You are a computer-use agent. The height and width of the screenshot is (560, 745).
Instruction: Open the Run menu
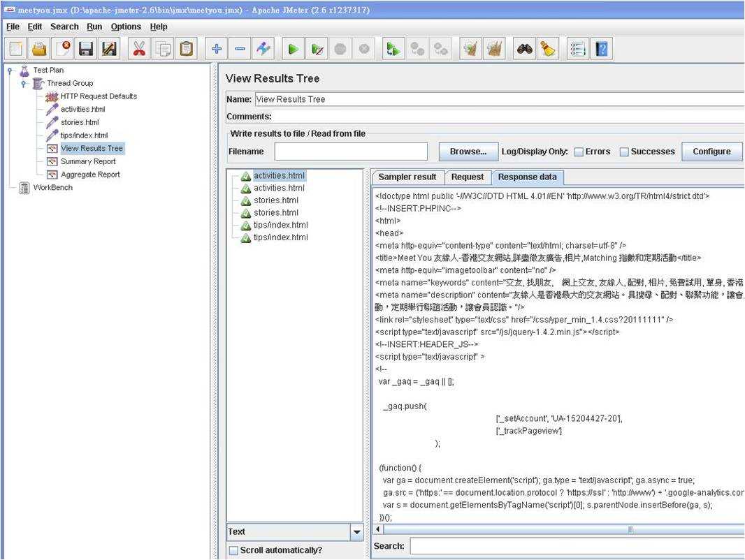click(94, 27)
